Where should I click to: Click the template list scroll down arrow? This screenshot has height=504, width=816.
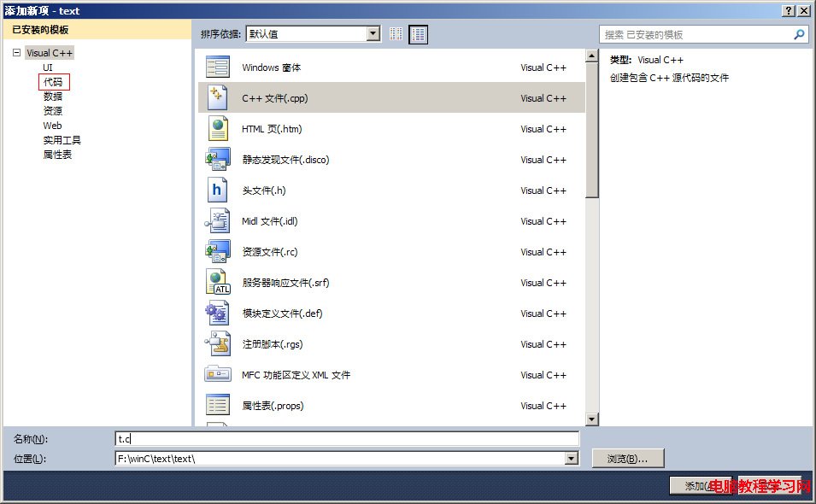(x=591, y=419)
